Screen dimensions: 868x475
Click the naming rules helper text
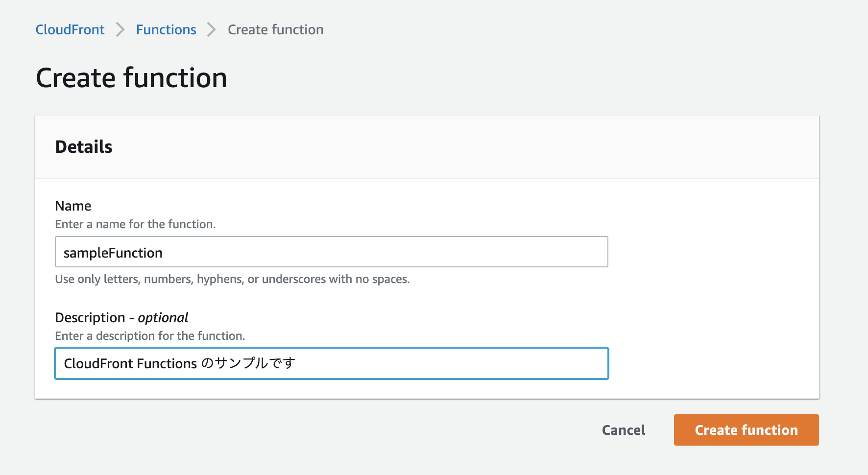pyautogui.click(x=232, y=279)
